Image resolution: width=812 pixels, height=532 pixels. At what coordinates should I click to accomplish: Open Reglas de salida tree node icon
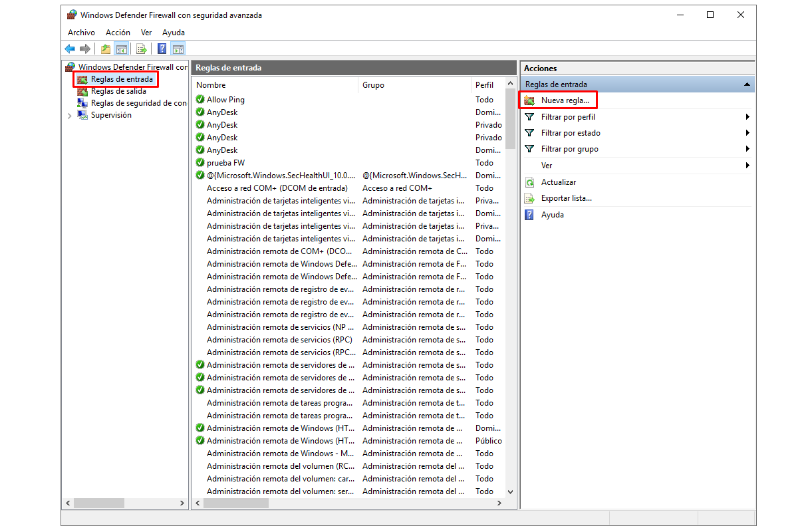[x=82, y=92]
